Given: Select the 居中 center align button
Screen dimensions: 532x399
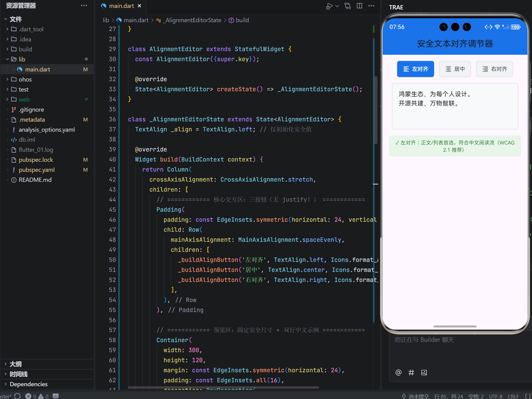Looking at the screenshot, I should 455,69.
